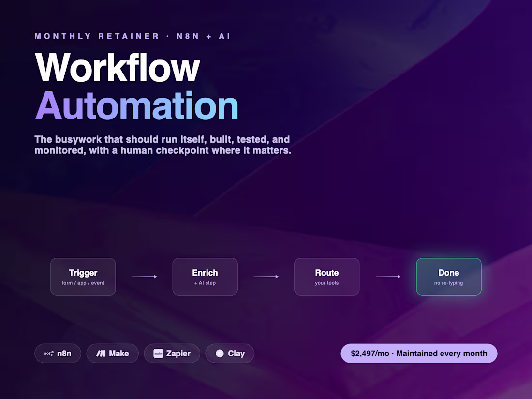The width and height of the screenshot is (532, 399).
Task: Select the Make pill label
Action: pos(119,354)
